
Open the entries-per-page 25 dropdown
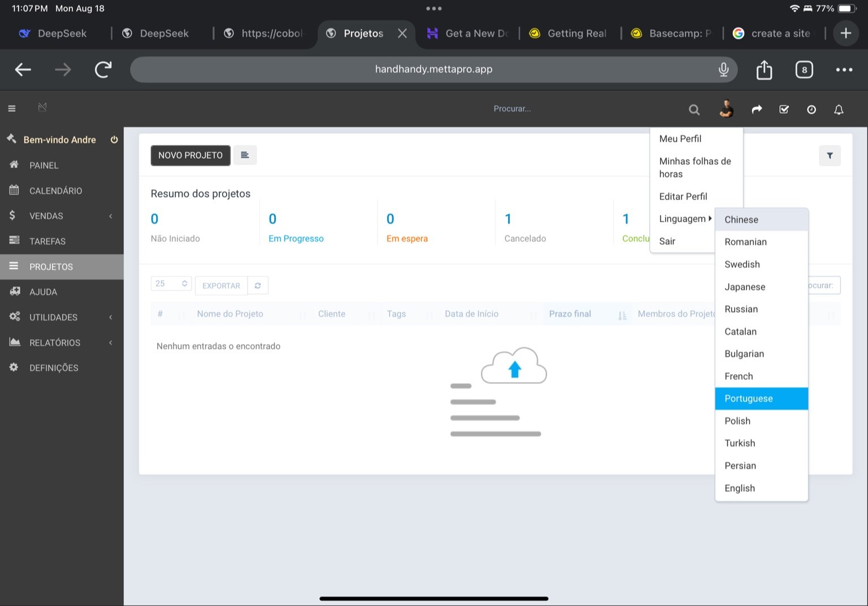171,283
